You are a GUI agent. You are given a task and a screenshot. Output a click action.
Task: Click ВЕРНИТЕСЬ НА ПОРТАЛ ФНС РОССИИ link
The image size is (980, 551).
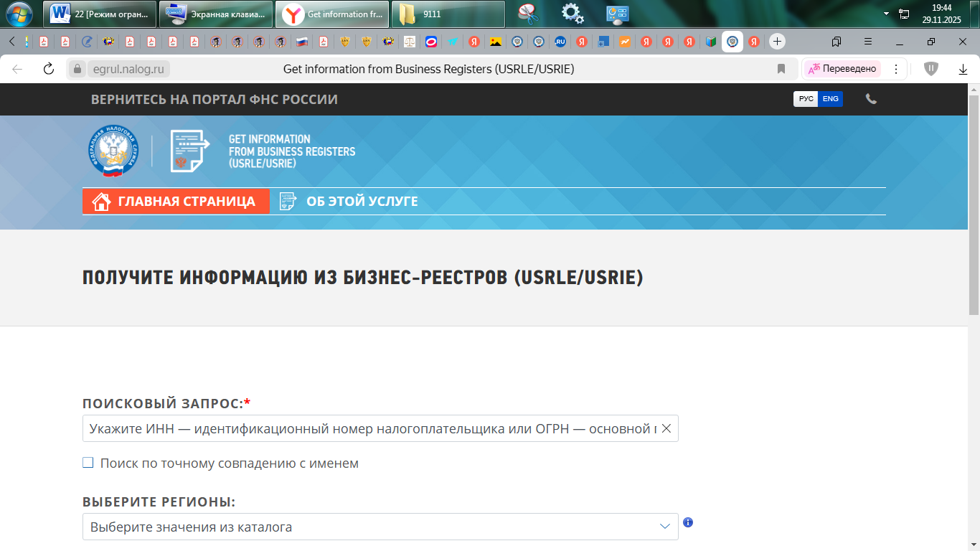(x=214, y=100)
